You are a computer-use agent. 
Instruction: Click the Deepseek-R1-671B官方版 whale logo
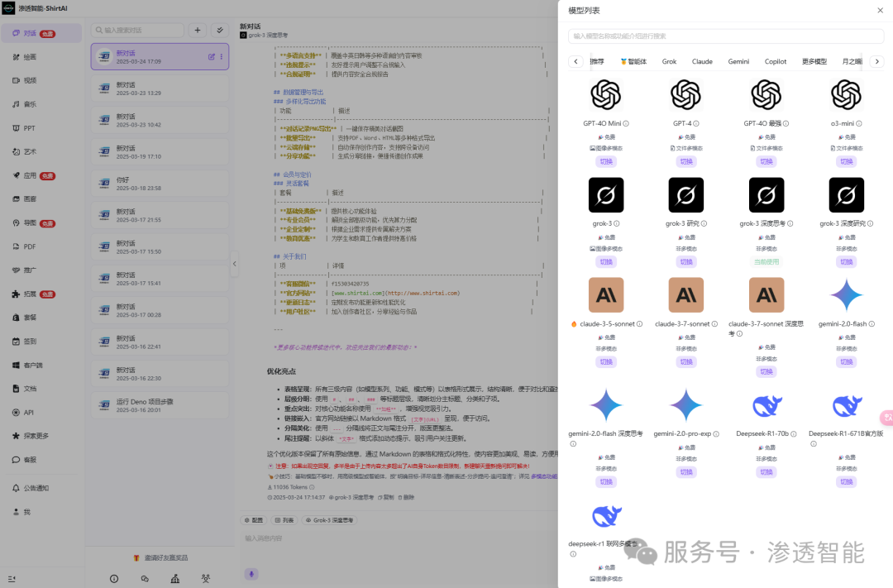coord(847,406)
